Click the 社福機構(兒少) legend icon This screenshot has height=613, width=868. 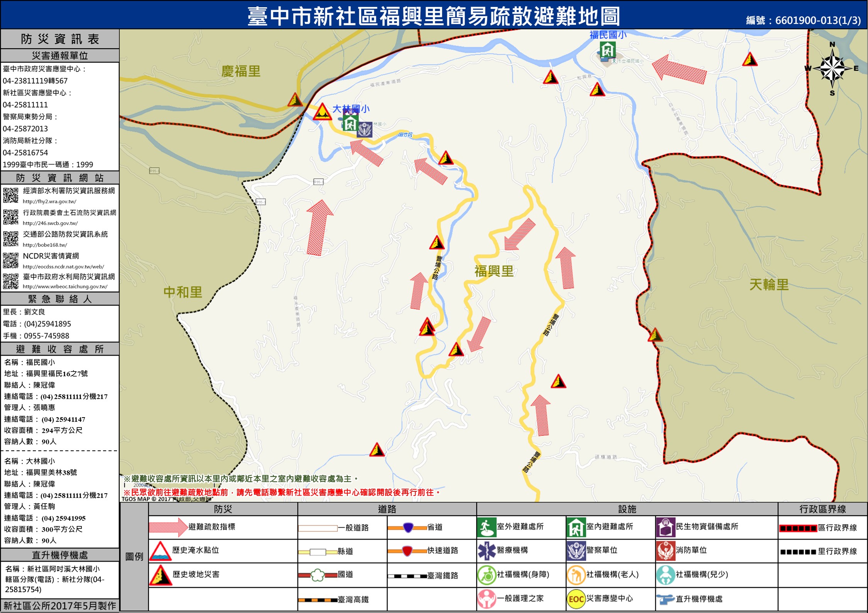665,575
